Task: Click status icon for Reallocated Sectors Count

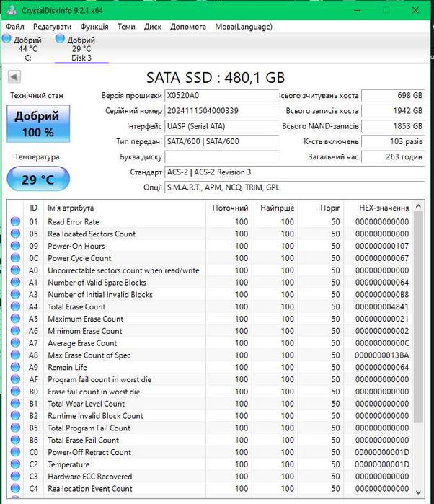Action: [15, 234]
